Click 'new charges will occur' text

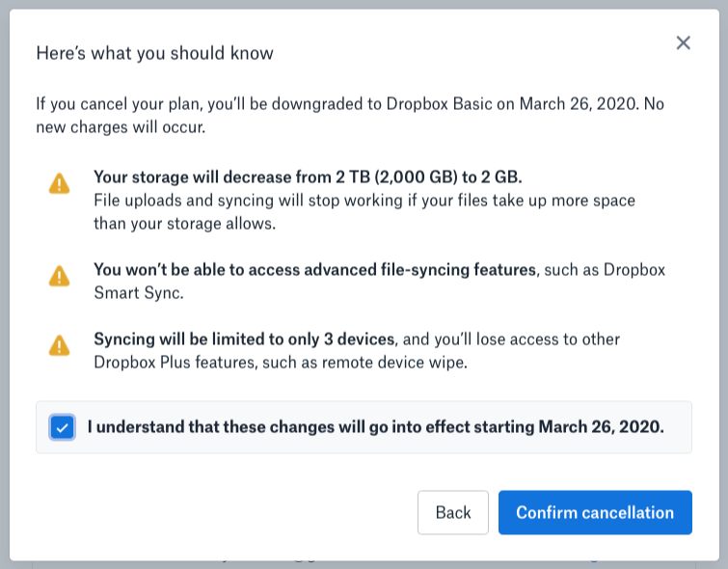click(x=121, y=126)
